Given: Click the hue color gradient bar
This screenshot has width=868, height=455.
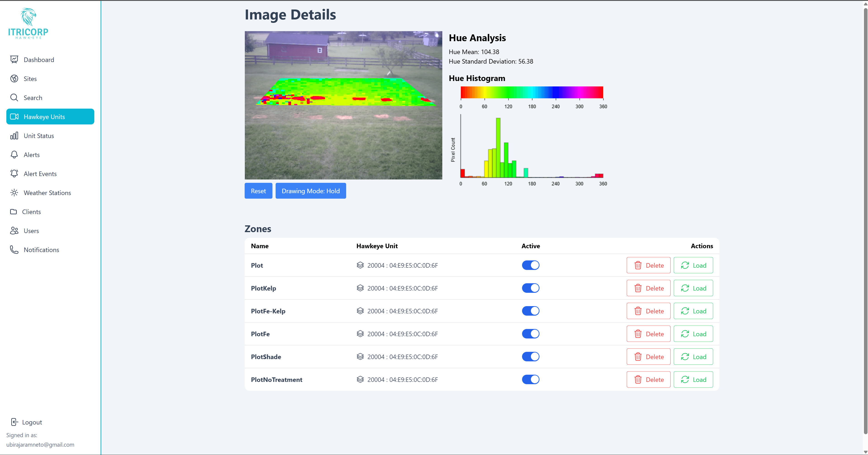Looking at the screenshot, I should [x=532, y=92].
